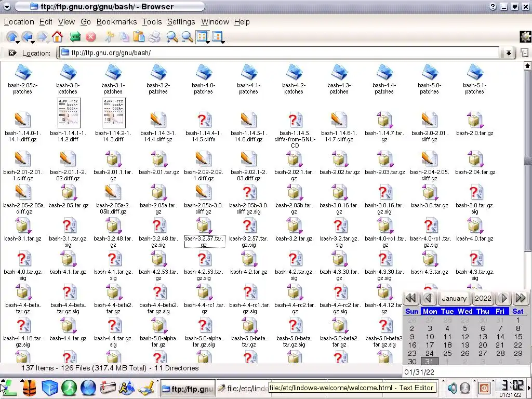Expand the Icon View mode dropdown arrow
532x399 pixels.
click(x=207, y=42)
